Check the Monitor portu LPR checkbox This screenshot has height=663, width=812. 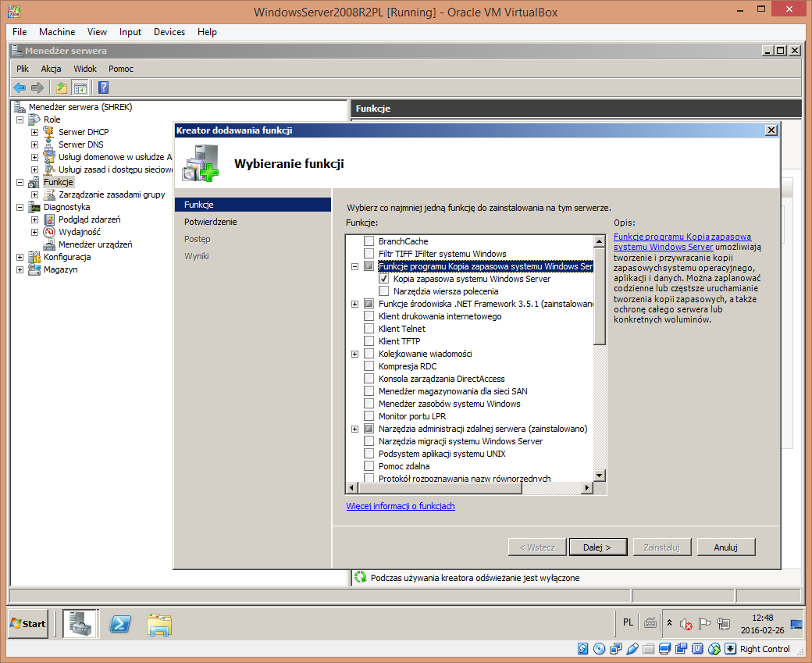[369, 416]
